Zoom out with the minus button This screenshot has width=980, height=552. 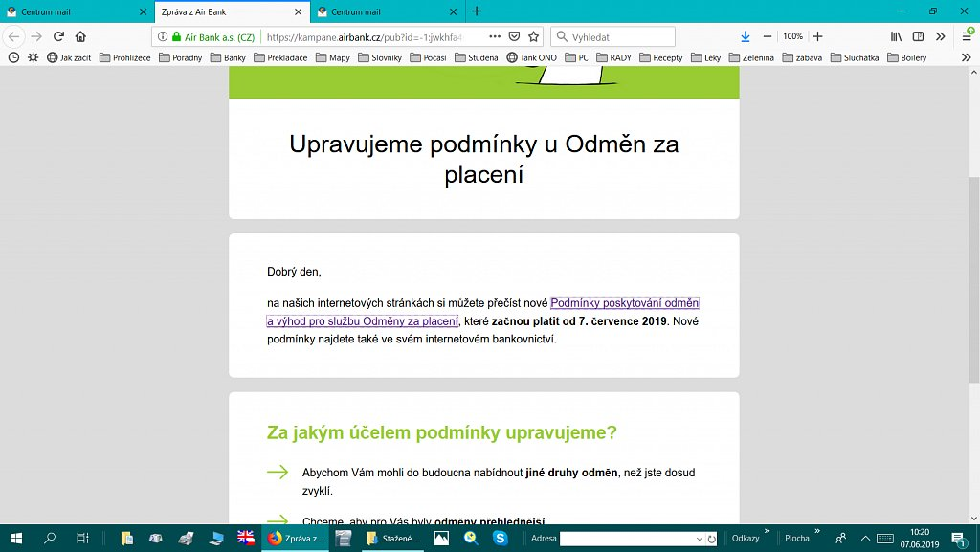[x=768, y=37]
